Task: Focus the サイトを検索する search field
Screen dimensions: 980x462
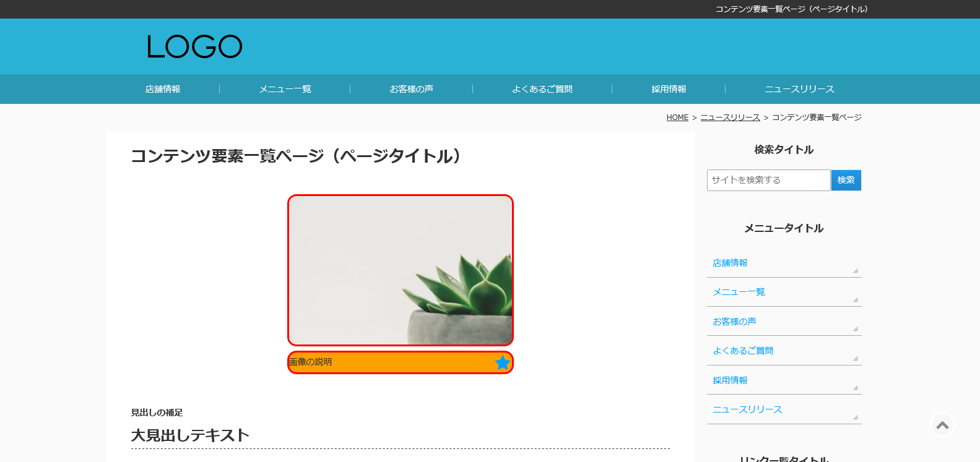Action: 768,180
